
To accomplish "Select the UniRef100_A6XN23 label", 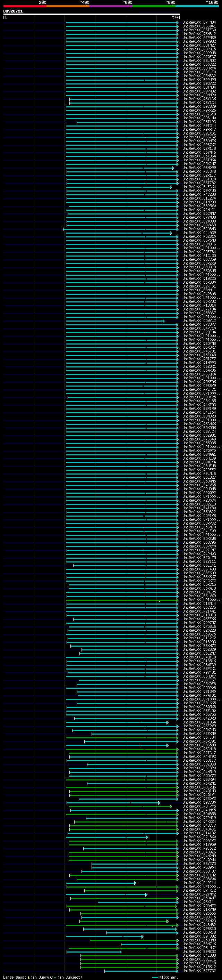I will tap(199, 921).
